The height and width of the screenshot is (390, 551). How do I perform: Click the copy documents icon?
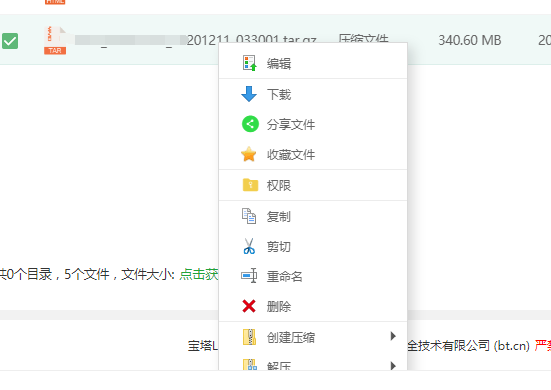(x=249, y=216)
